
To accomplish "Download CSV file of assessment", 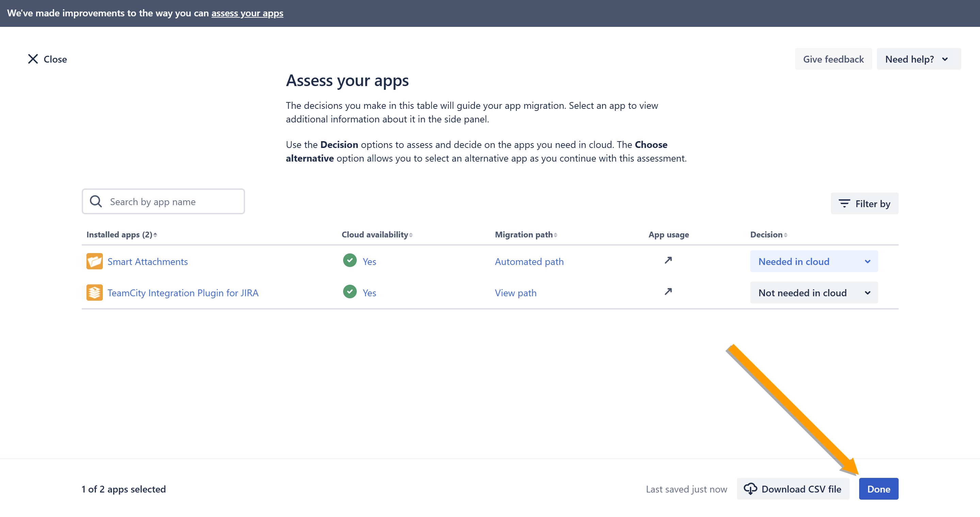I will [793, 489].
